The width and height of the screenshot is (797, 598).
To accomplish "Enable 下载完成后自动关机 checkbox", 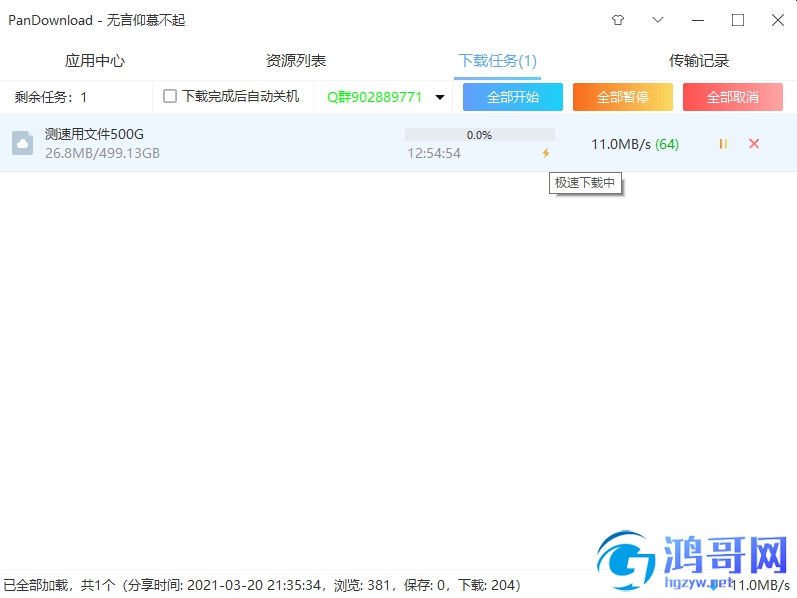I will click(170, 96).
